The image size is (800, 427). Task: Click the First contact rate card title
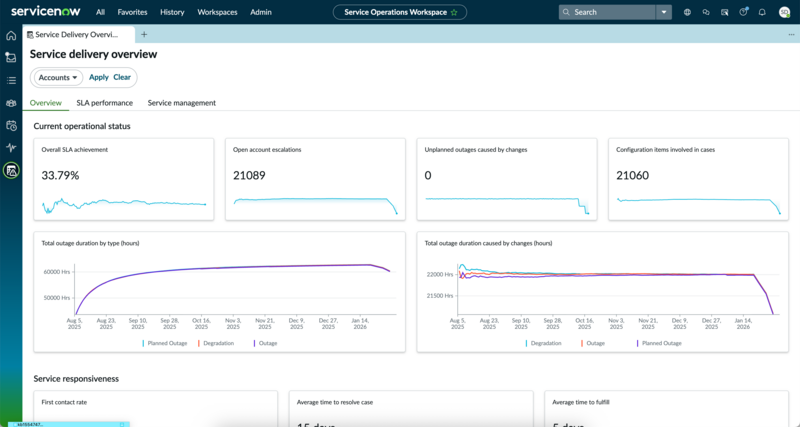pos(64,402)
